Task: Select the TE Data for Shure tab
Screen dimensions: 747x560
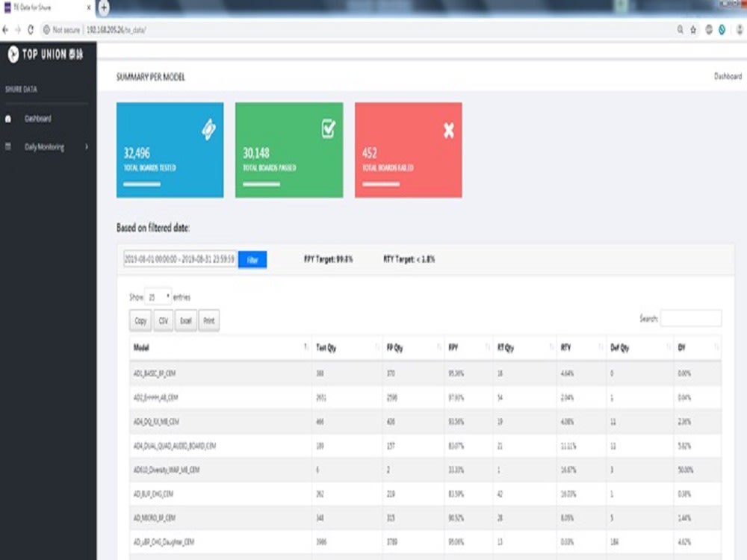Action: [x=46, y=7]
